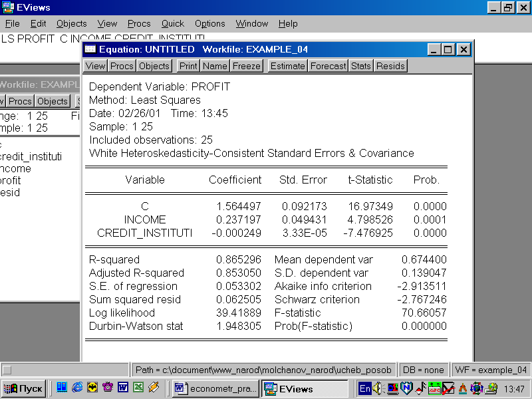
Task: Click the Equation window control icon in title bar
Action: [90, 49]
